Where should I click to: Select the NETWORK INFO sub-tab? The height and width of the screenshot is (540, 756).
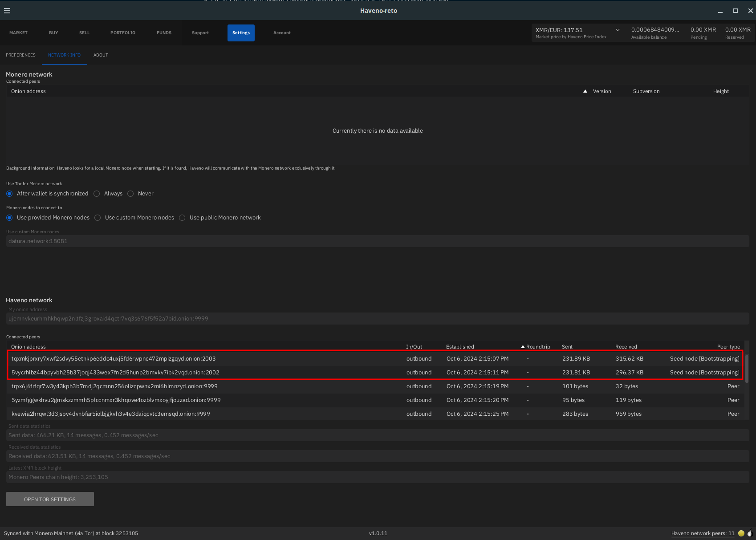[x=65, y=55]
